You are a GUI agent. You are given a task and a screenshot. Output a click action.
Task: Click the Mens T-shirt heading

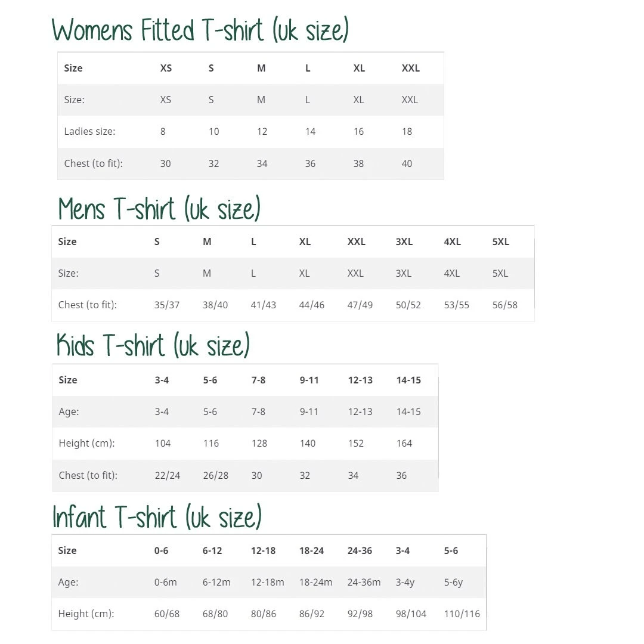coord(160,209)
